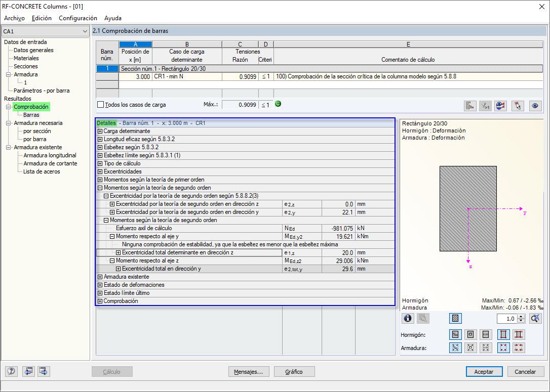Click the magnifier with X show-all icon
This screenshot has height=392, width=550.
coord(535,319)
